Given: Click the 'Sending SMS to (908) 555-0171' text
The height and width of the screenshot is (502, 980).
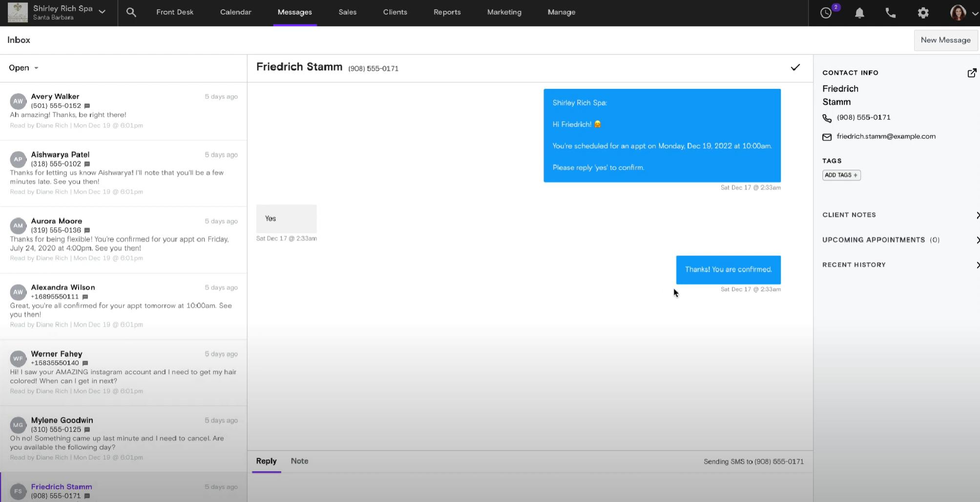Looking at the screenshot, I should [753, 461].
